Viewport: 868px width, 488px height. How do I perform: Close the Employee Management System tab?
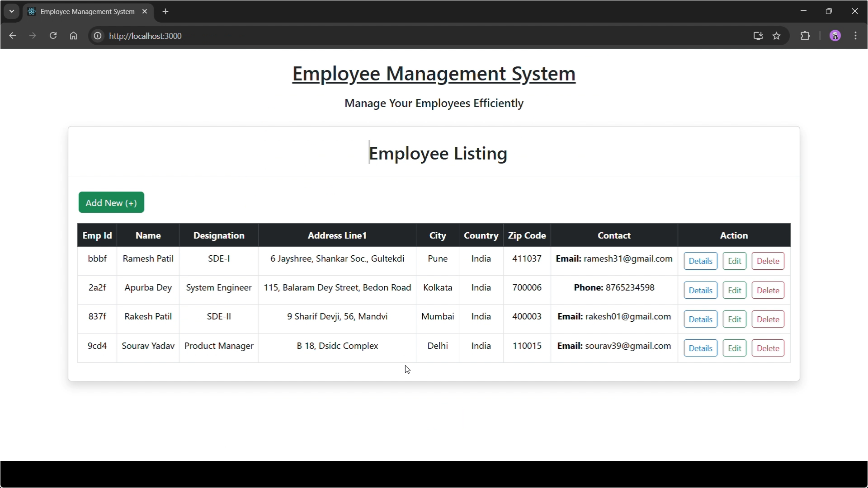tap(145, 11)
